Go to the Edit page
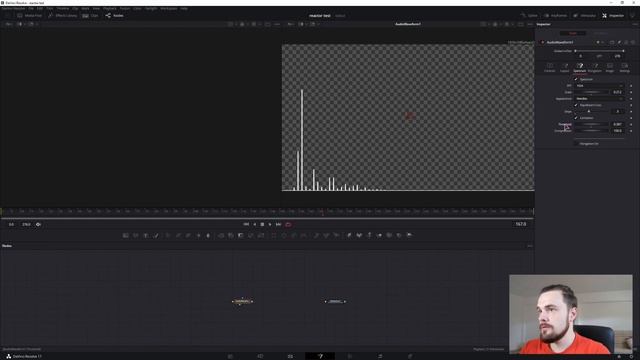 [x=290, y=356]
